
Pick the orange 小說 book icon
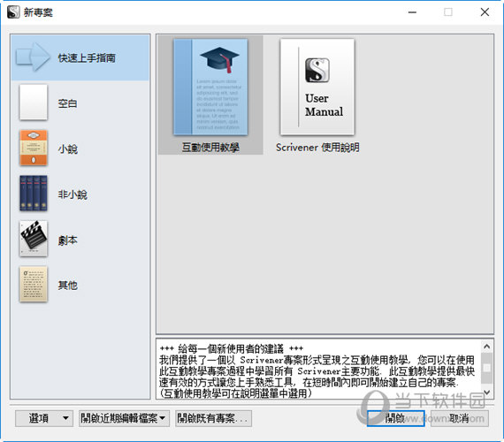(x=34, y=148)
